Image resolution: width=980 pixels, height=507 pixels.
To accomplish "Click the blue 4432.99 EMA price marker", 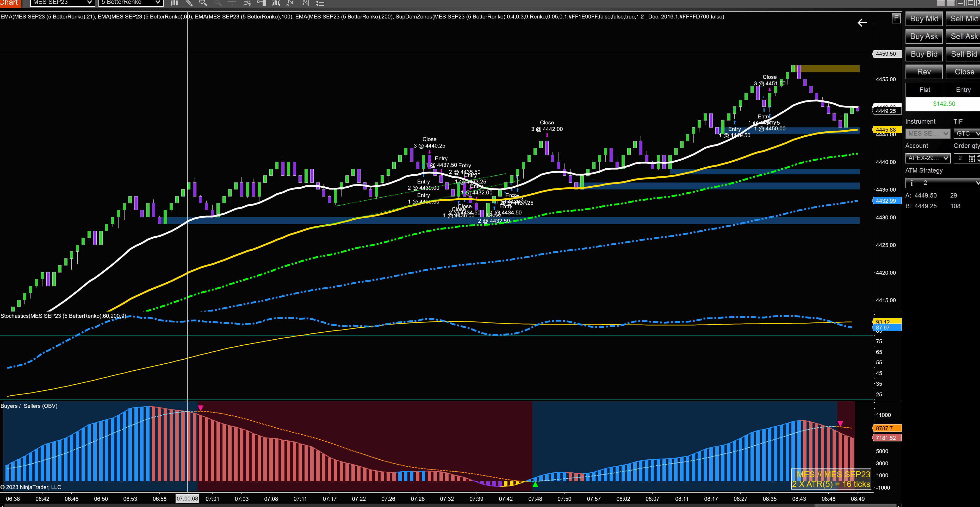I will coord(887,201).
